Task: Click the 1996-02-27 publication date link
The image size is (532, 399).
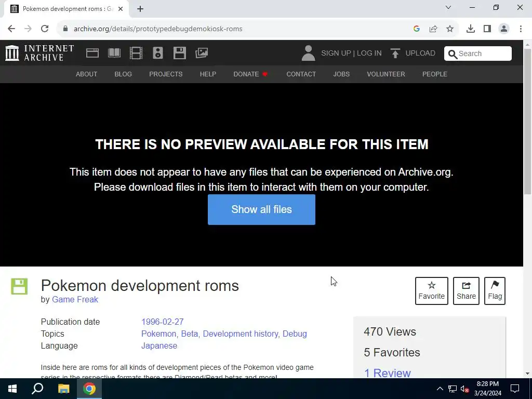Action: 163,322
